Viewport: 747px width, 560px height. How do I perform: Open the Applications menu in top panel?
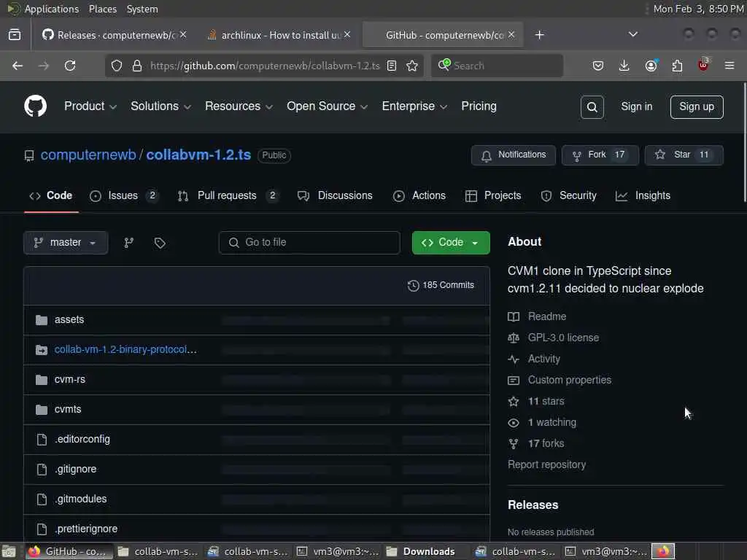click(52, 9)
